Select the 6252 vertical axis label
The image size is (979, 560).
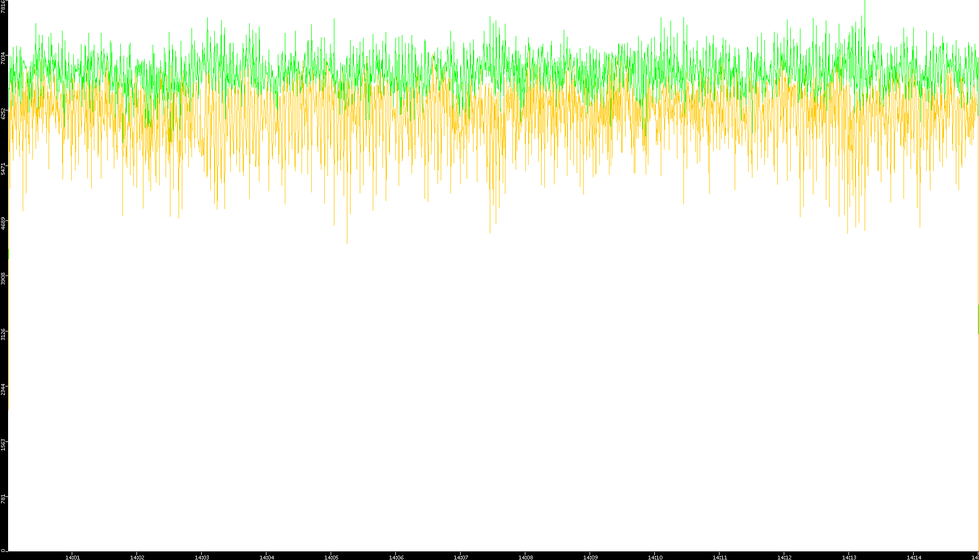point(4,113)
